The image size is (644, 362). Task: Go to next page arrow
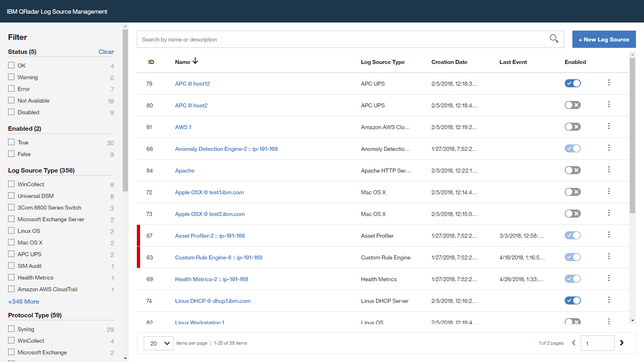pos(622,343)
